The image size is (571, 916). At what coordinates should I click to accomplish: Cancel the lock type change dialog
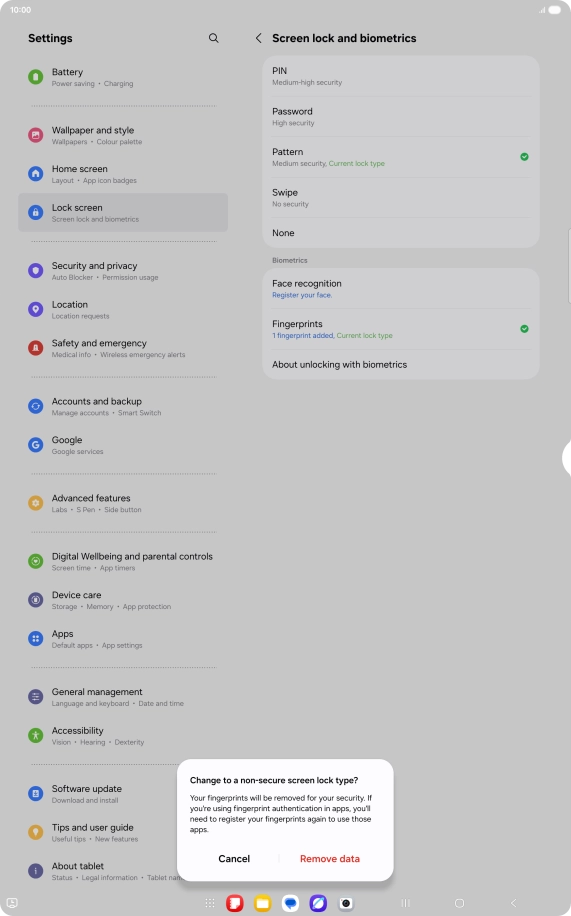coord(234,859)
